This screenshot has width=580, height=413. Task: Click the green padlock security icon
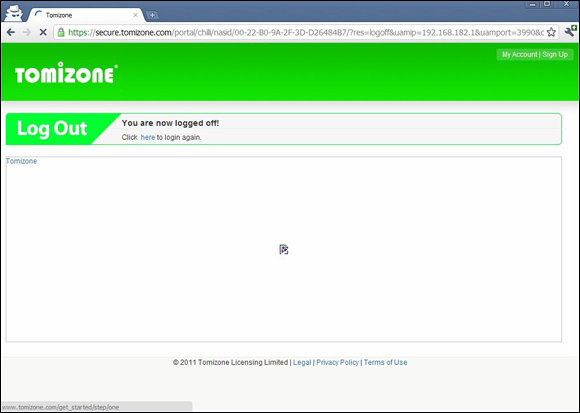pyautogui.click(x=61, y=32)
